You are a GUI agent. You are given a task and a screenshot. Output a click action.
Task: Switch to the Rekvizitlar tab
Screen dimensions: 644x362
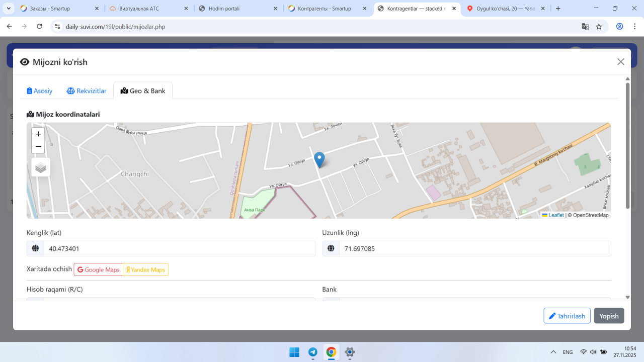(x=87, y=91)
